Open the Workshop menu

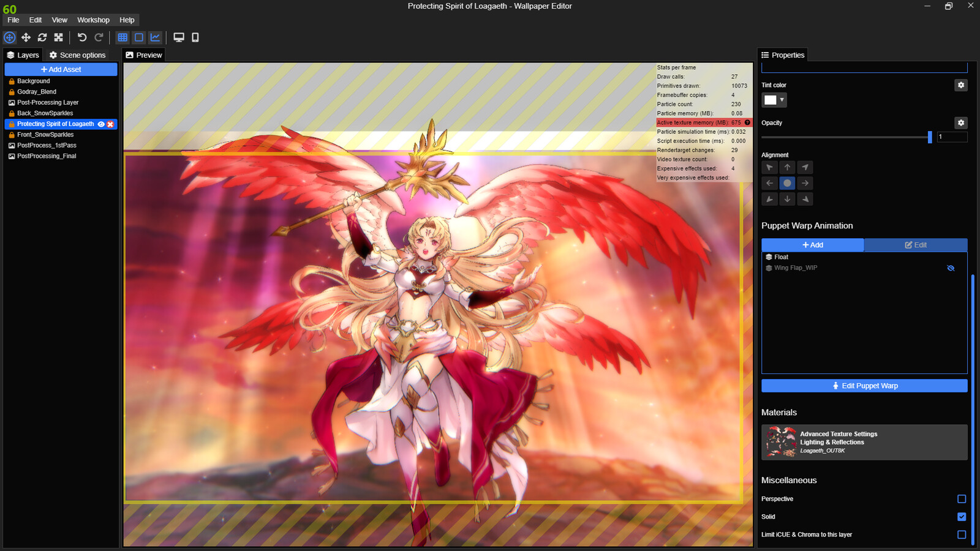click(93, 20)
